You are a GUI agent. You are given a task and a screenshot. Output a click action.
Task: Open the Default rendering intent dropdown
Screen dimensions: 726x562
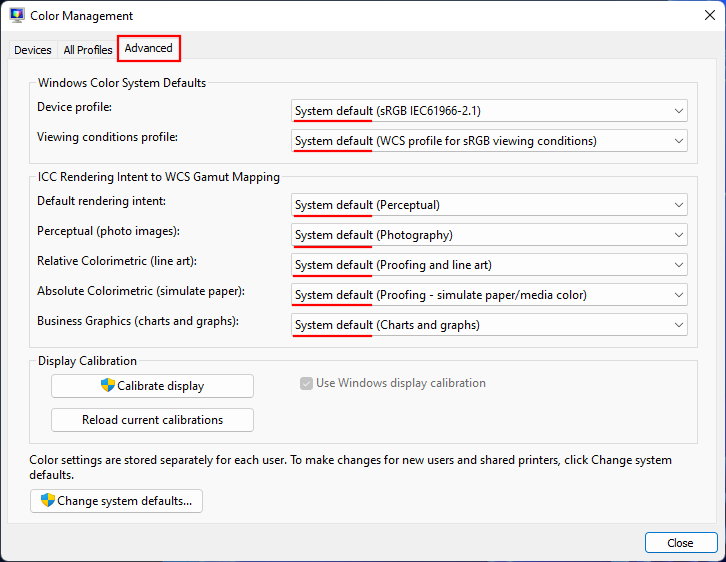(x=489, y=205)
